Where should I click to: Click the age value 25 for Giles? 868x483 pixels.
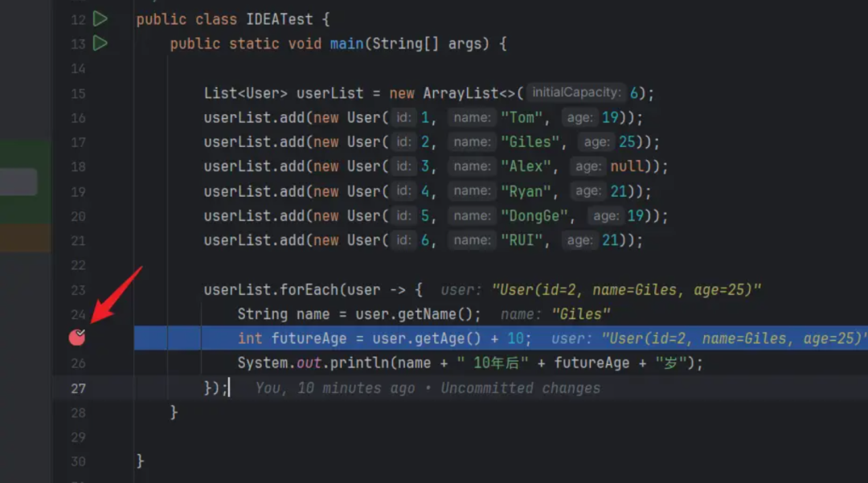[627, 142]
